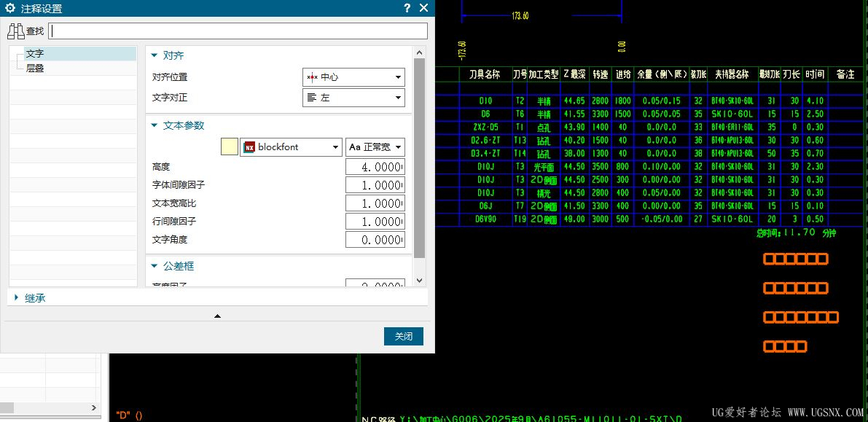This screenshot has height=422, width=868.
Task: Click the 总时间 11.70 分钟 total text
Action: pyautogui.click(x=796, y=233)
